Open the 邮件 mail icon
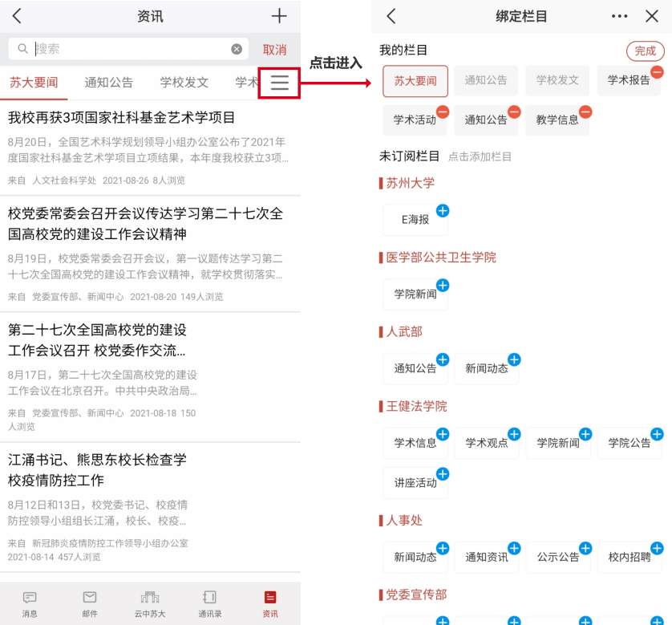Screen dimensions: 672x625 90,603
